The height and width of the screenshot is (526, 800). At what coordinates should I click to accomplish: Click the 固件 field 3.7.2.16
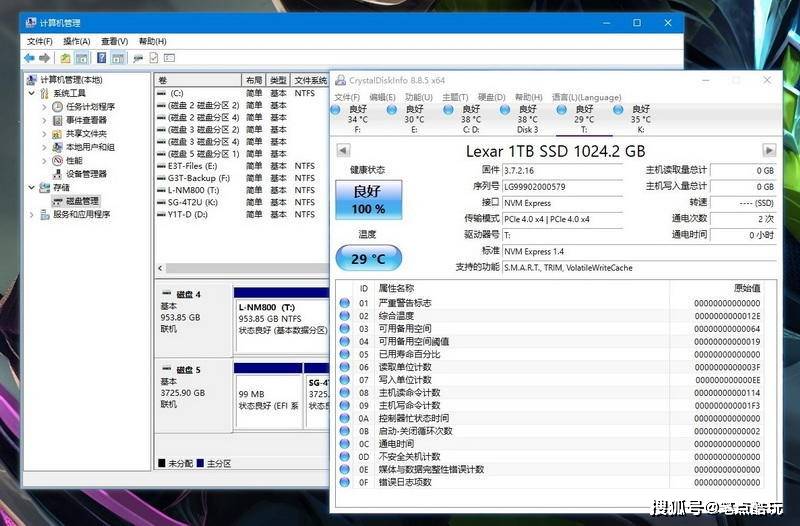[x=563, y=170]
